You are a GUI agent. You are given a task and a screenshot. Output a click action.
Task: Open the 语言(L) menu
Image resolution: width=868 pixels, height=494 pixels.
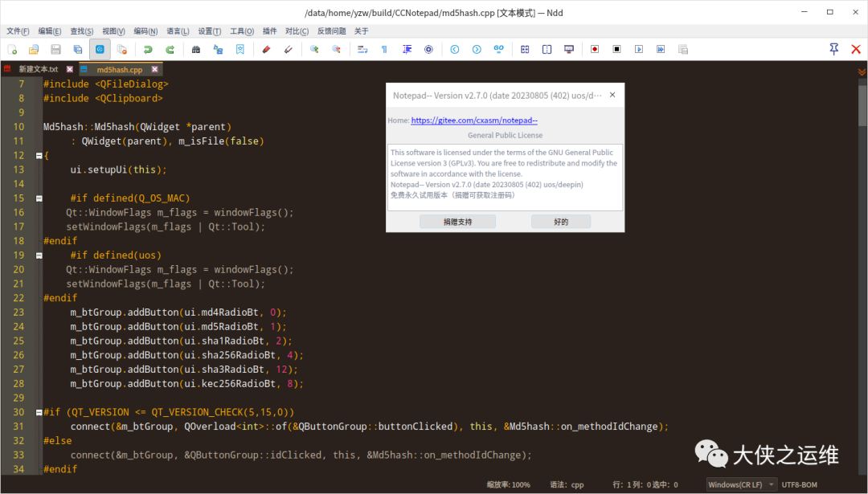pyautogui.click(x=178, y=31)
